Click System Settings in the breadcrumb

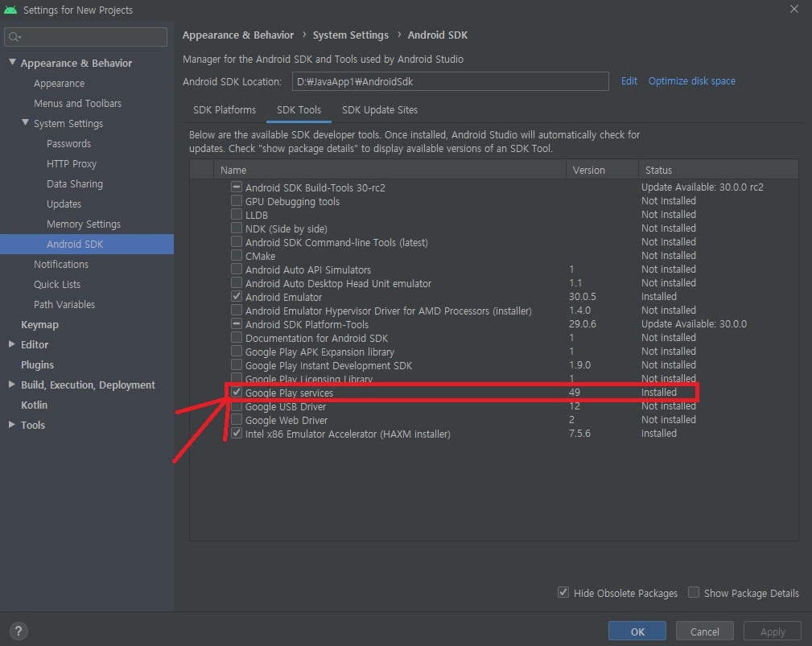351,35
